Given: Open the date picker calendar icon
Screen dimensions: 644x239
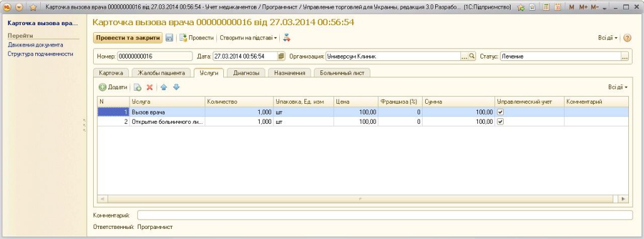Looking at the screenshot, I should pos(281,56).
